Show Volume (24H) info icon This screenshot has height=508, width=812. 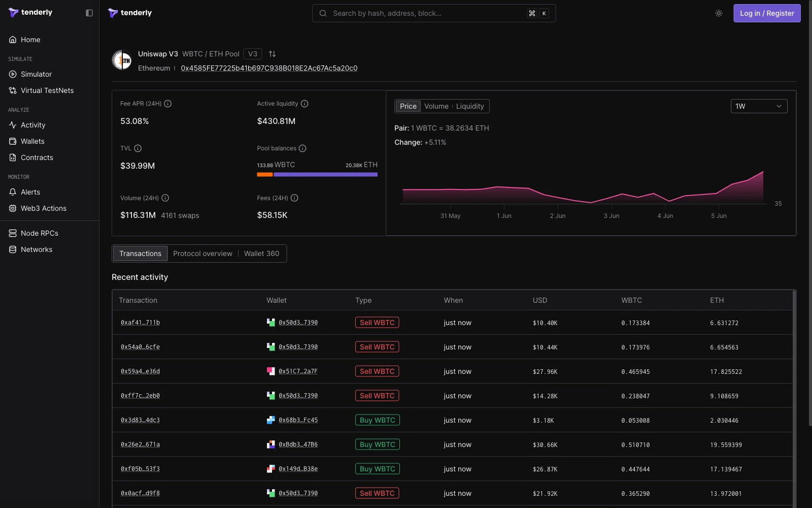165,198
